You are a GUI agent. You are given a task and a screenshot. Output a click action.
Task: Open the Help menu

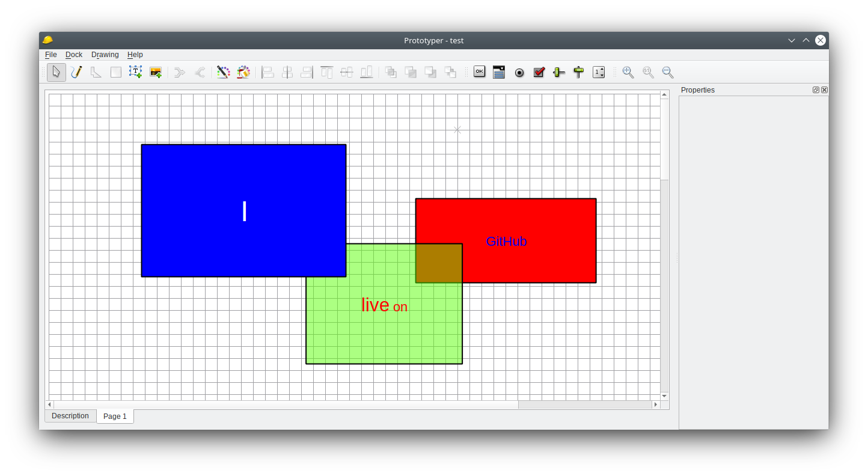coord(135,55)
